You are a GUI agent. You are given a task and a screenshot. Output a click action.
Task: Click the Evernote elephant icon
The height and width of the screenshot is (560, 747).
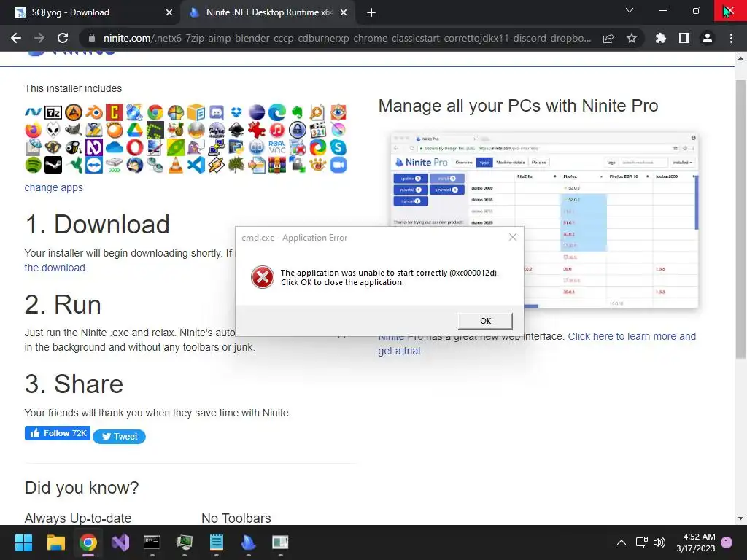(x=298, y=112)
